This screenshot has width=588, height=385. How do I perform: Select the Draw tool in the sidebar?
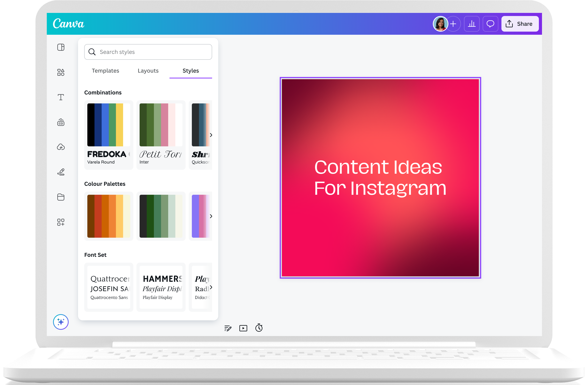point(60,172)
